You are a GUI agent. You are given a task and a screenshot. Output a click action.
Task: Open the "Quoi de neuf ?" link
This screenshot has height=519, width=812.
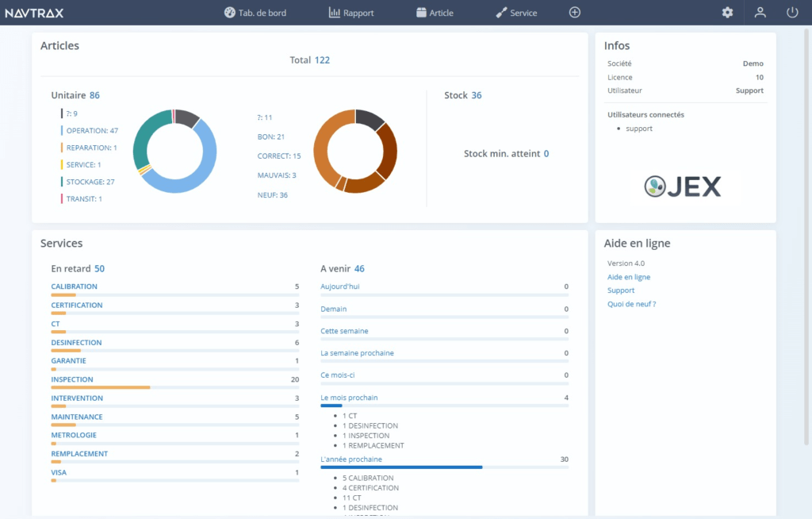(x=632, y=303)
